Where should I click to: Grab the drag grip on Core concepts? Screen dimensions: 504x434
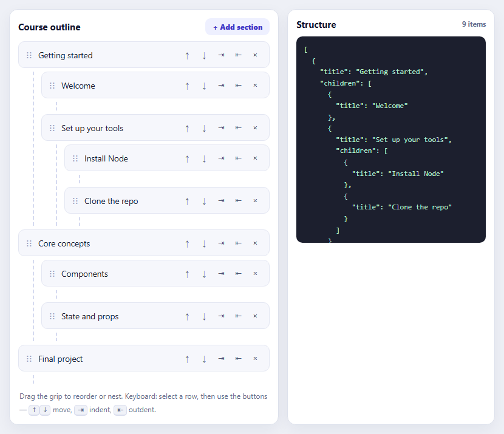[29, 243]
